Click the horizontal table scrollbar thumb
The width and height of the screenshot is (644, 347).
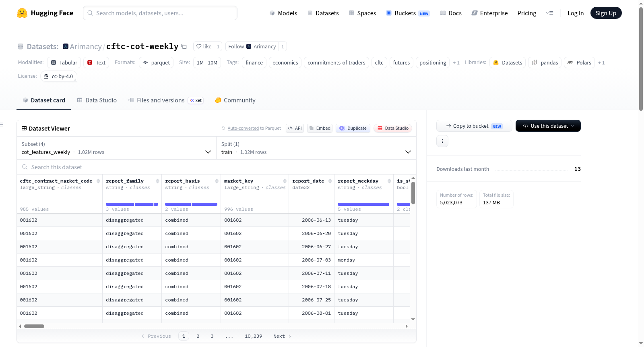coord(34,326)
